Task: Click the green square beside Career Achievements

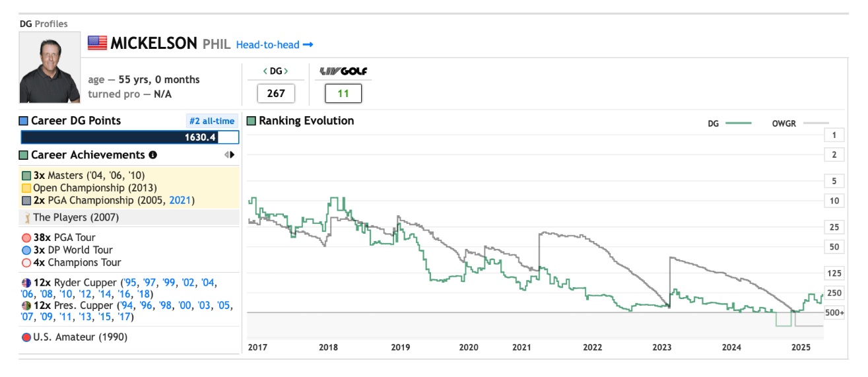Action: point(24,155)
